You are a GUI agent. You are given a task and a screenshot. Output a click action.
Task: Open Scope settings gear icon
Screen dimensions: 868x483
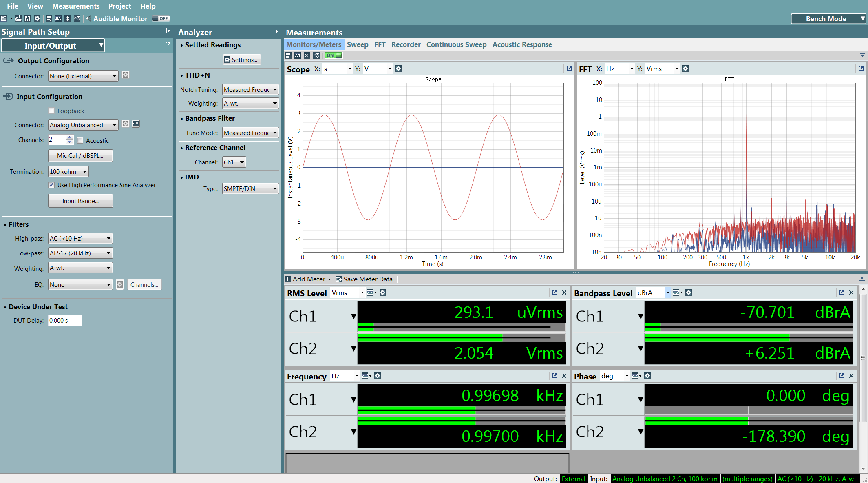398,69
